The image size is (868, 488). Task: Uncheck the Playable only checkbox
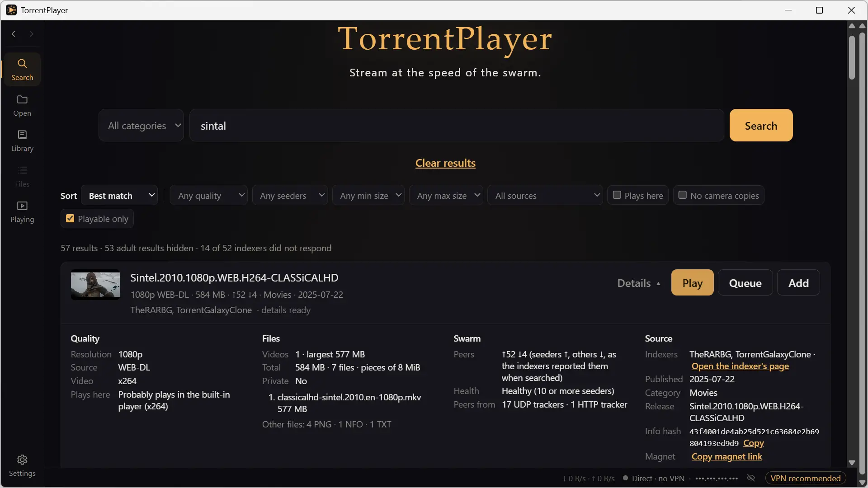coord(70,218)
